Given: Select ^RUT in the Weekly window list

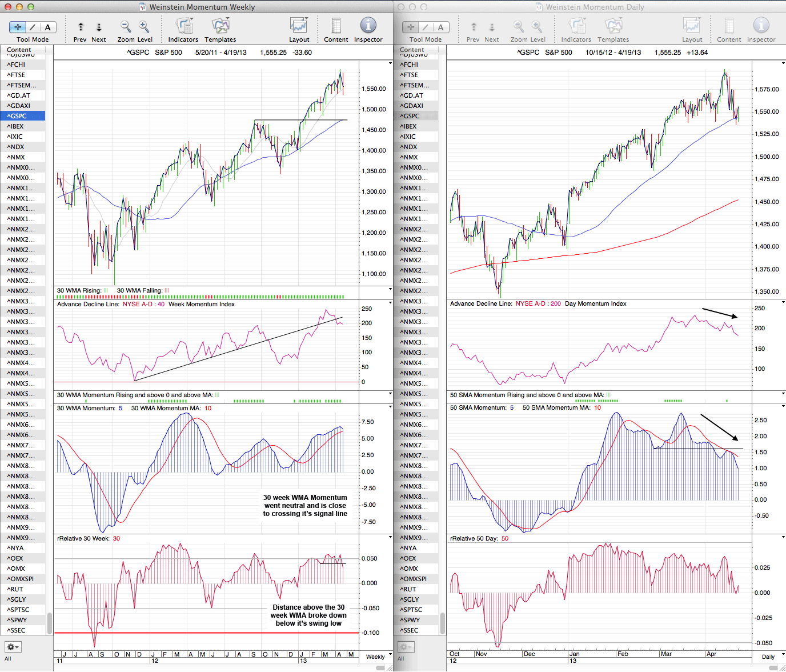Looking at the screenshot, I should click(23, 589).
